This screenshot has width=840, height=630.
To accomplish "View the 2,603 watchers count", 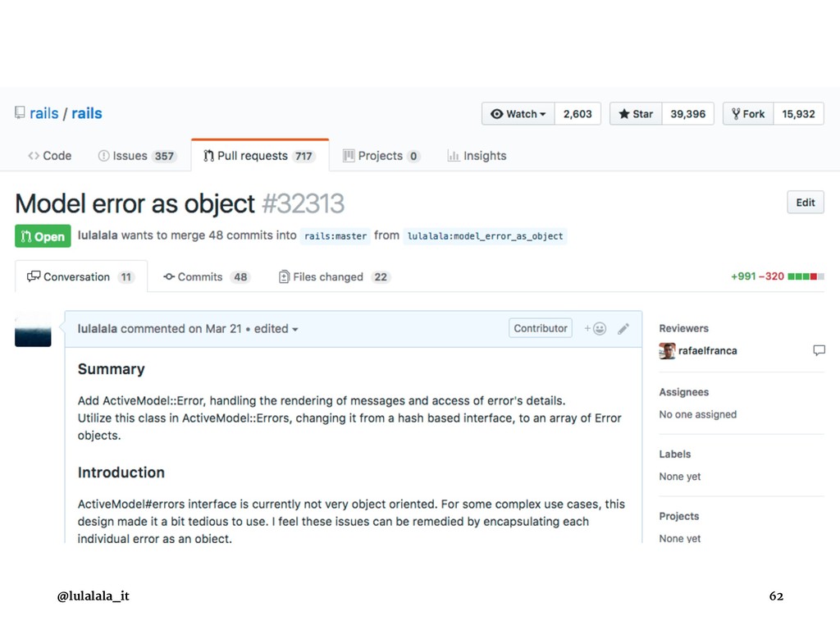I will click(577, 113).
